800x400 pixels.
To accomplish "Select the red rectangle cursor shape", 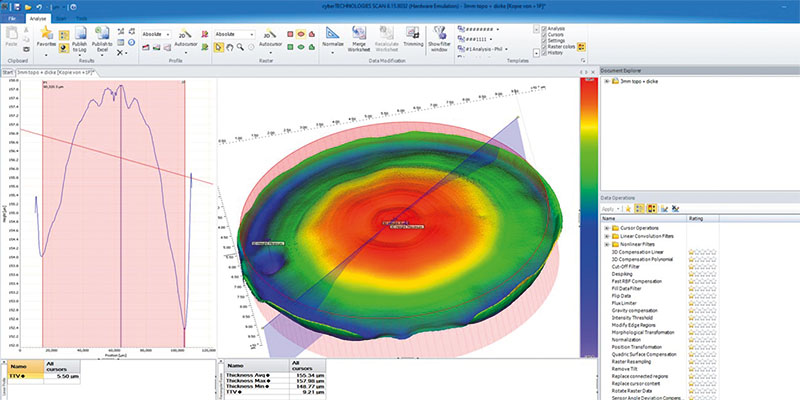I will click(x=290, y=34).
